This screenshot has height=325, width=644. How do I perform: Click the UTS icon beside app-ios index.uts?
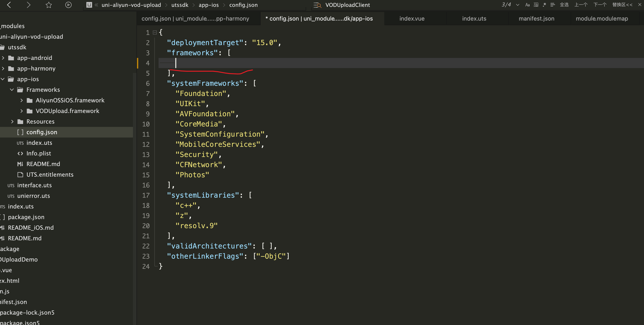point(20,143)
